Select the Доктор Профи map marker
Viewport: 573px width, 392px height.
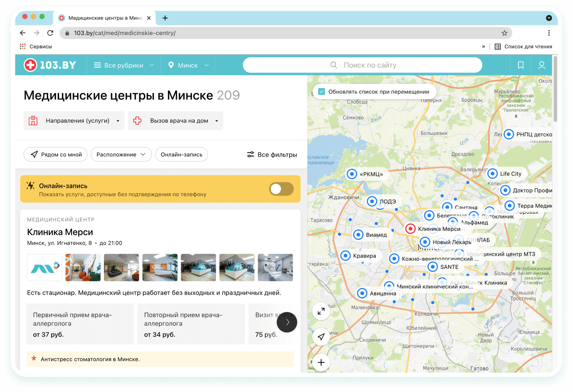(505, 190)
